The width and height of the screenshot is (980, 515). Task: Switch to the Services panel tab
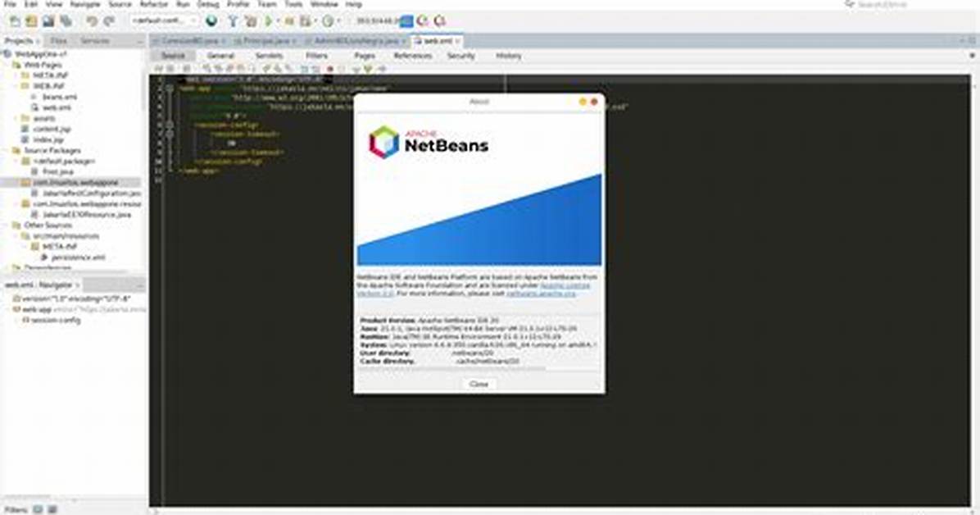(94, 41)
